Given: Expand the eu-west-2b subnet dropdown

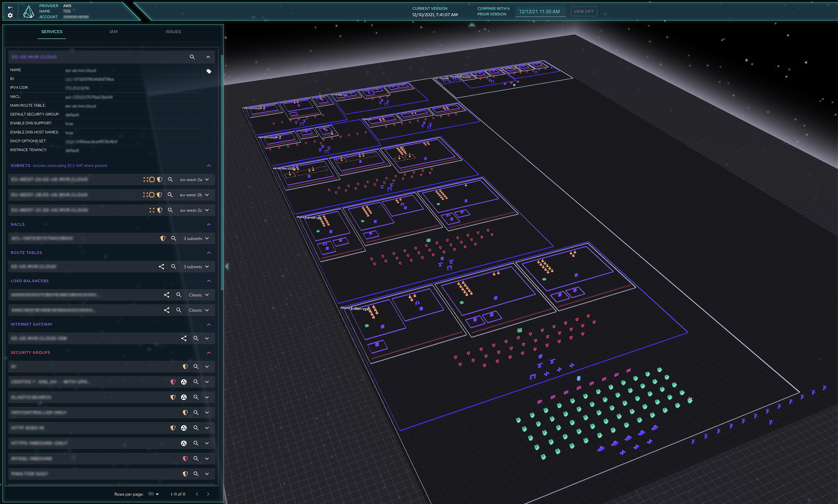Looking at the screenshot, I should pyautogui.click(x=207, y=195).
